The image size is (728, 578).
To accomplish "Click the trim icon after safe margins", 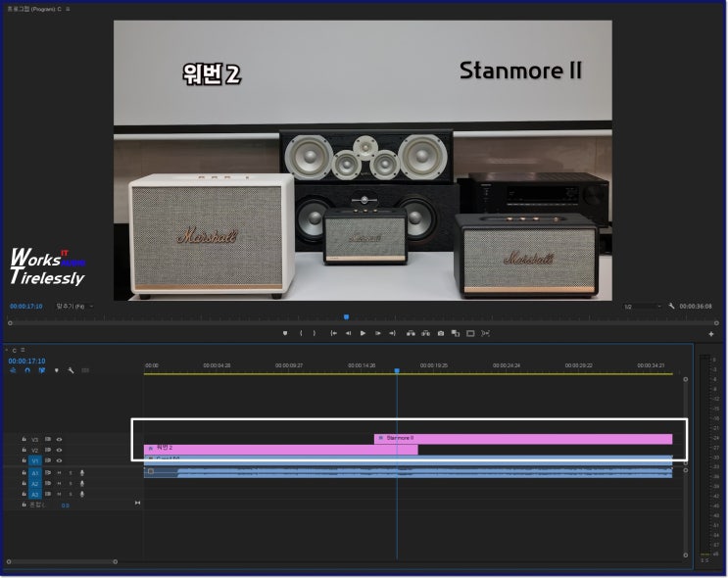I will [485, 333].
